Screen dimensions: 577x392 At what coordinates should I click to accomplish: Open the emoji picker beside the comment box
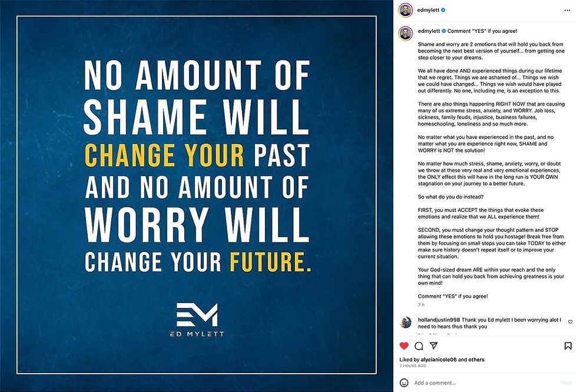click(404, 383)
